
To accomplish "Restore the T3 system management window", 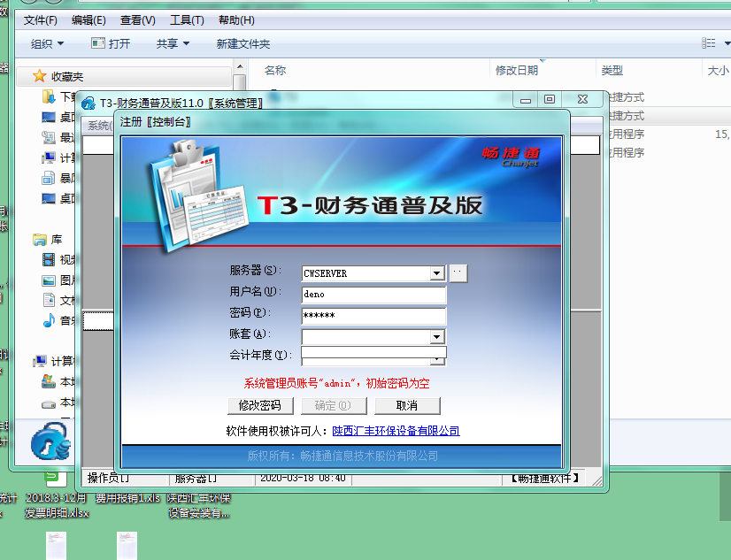I will coord(550,99).
